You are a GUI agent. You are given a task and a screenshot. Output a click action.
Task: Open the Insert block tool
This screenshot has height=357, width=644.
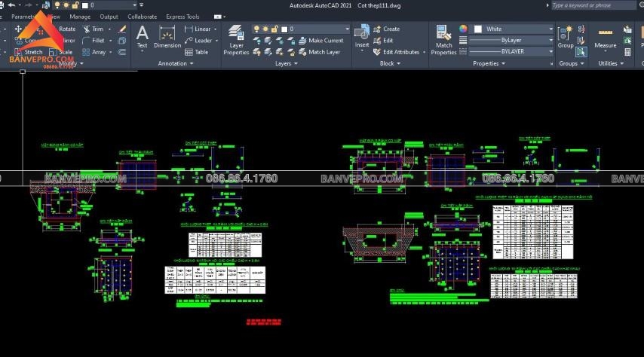pos(362,36)
